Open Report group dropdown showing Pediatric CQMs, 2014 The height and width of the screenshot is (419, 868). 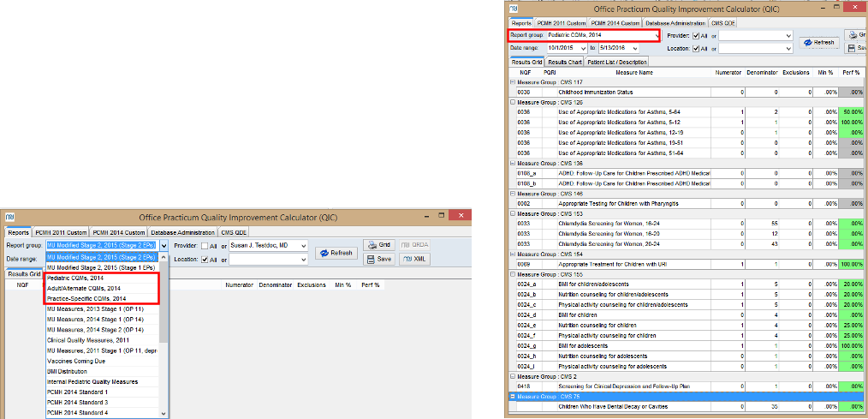coord(657,35)
